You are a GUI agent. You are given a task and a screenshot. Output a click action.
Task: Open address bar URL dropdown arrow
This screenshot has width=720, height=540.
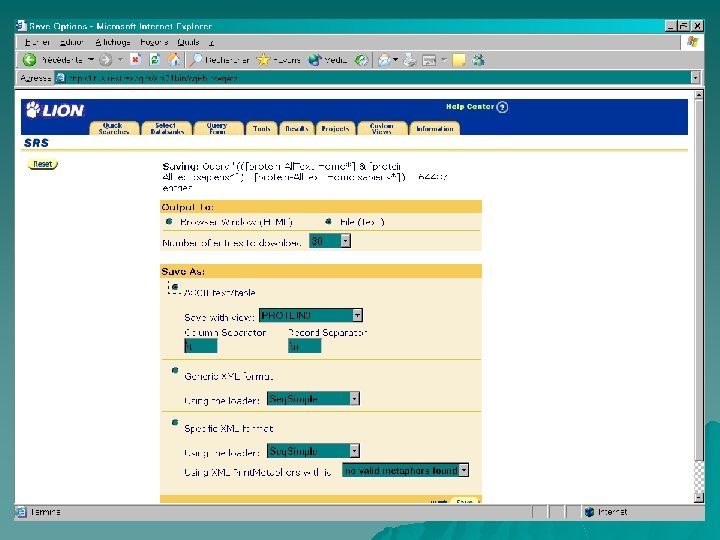coord(695,78)
